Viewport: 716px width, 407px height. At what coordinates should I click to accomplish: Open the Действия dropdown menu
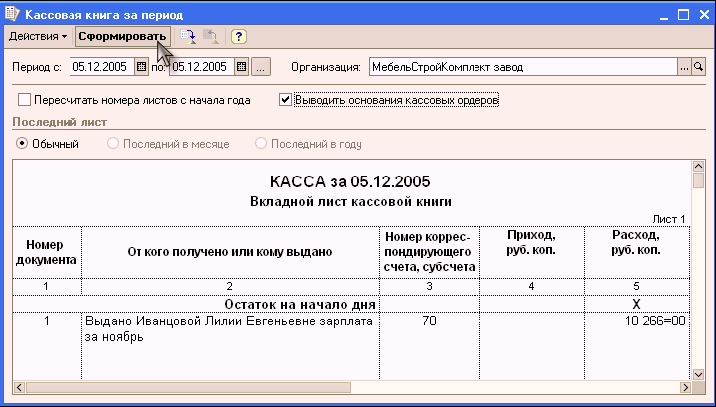(x=38, y=36)
